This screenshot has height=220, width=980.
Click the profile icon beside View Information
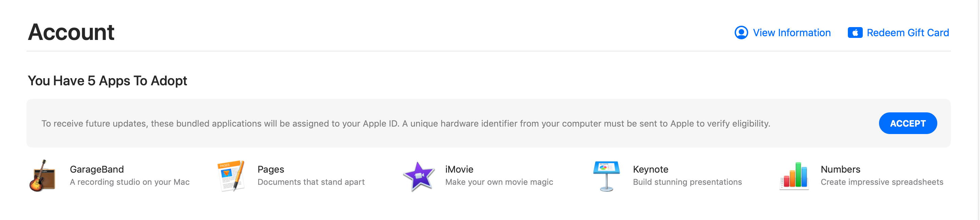tap(741, 33)
